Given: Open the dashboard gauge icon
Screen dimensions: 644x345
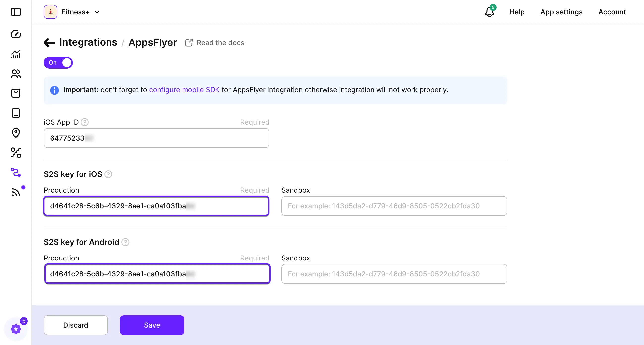Looking at the screenshot, I should coord(16,34).
